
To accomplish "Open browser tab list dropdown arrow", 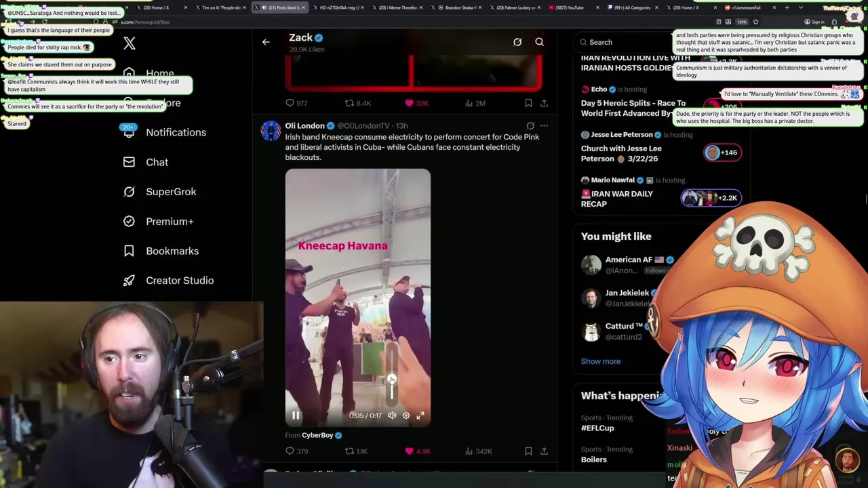I will pyautogui.click(x=802, y=7).
